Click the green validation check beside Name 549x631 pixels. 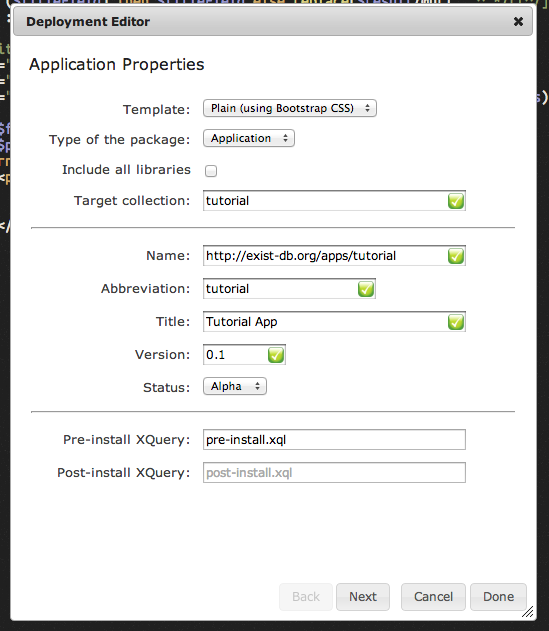coord(456,256)
